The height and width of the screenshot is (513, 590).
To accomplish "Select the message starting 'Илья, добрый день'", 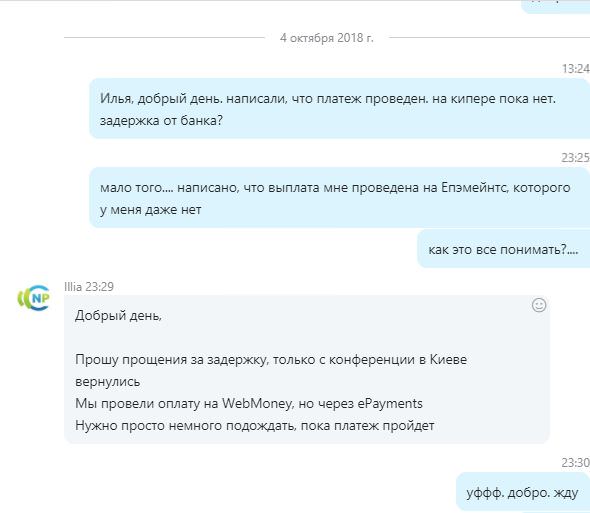I will coord(339,108).
